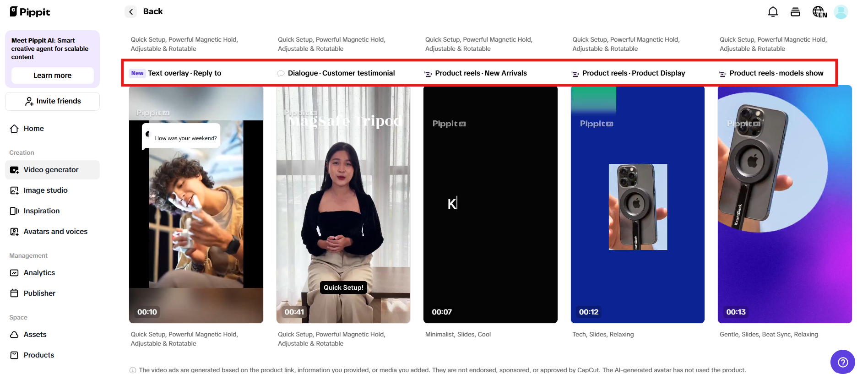
Task: Open the task queue stack icon
Action: [x=795, y=12]
